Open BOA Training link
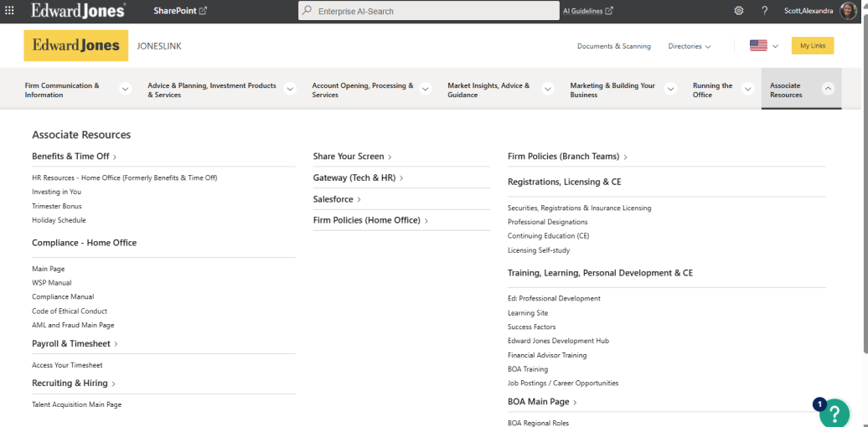 pyautogui.click(x=528, y=369)
